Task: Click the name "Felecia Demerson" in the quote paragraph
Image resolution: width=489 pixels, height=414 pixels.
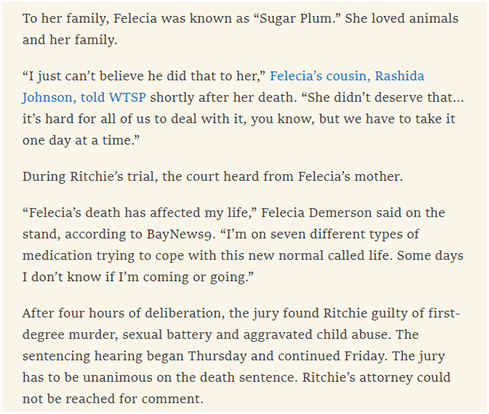Action: point(316,213)
